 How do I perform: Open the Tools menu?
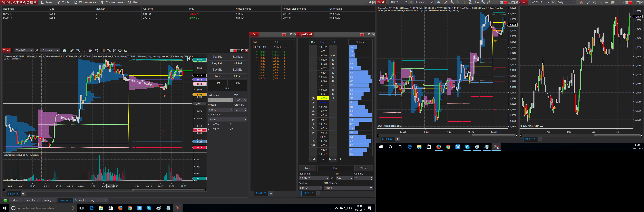(x=63, y=2)
